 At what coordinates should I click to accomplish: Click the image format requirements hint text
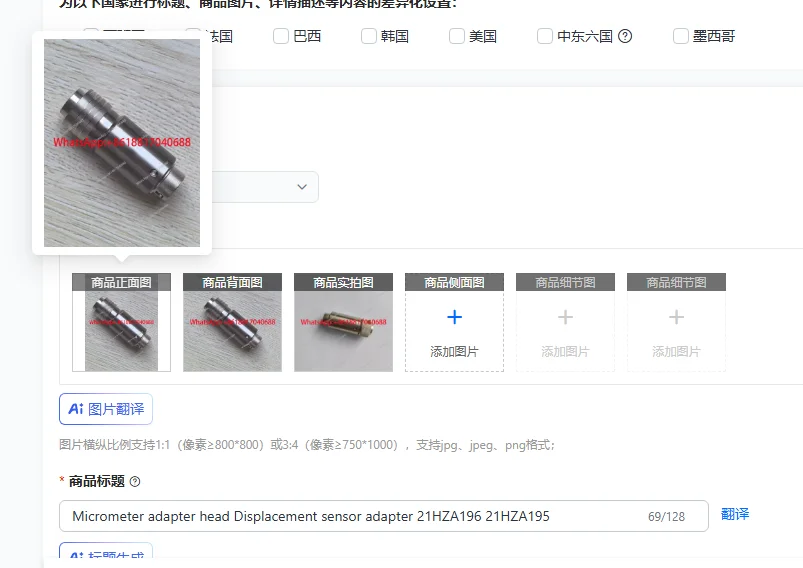(306, 445)
